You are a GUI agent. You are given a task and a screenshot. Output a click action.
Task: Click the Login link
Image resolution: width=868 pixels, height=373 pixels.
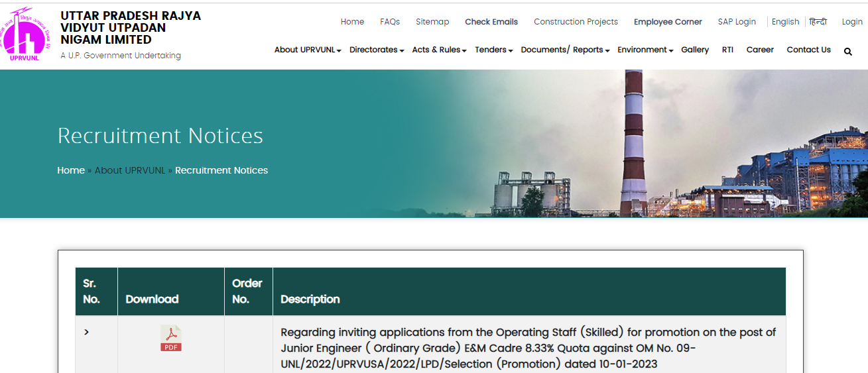tap(852, 22)
